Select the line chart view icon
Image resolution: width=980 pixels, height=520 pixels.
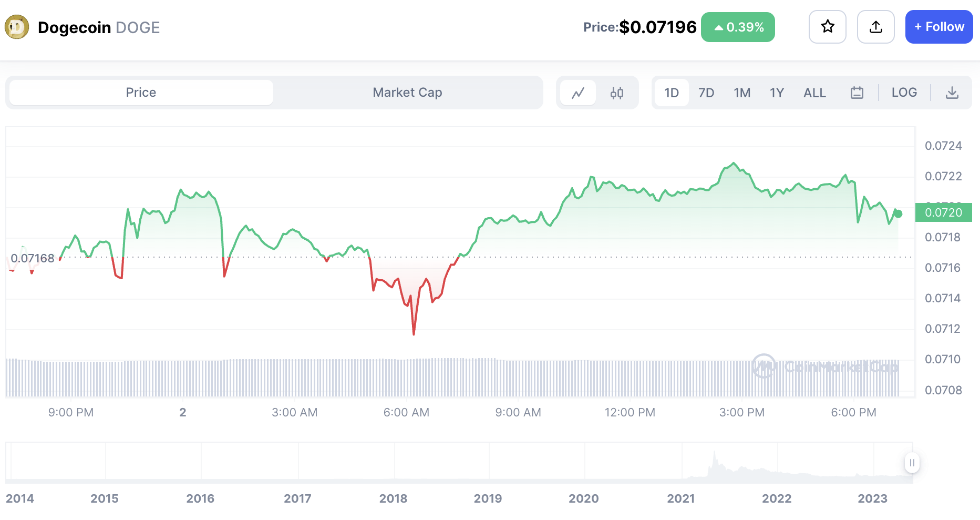click(x=578, y=93)
